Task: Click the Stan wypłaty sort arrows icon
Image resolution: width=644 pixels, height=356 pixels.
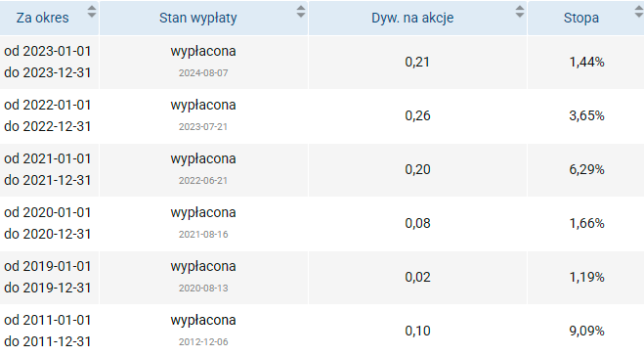Action: (301, 12)
